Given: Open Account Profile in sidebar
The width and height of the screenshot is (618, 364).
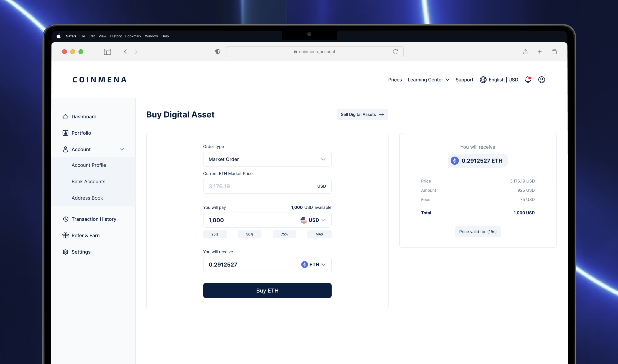Looking at the screenshot, I should [89, 165].
